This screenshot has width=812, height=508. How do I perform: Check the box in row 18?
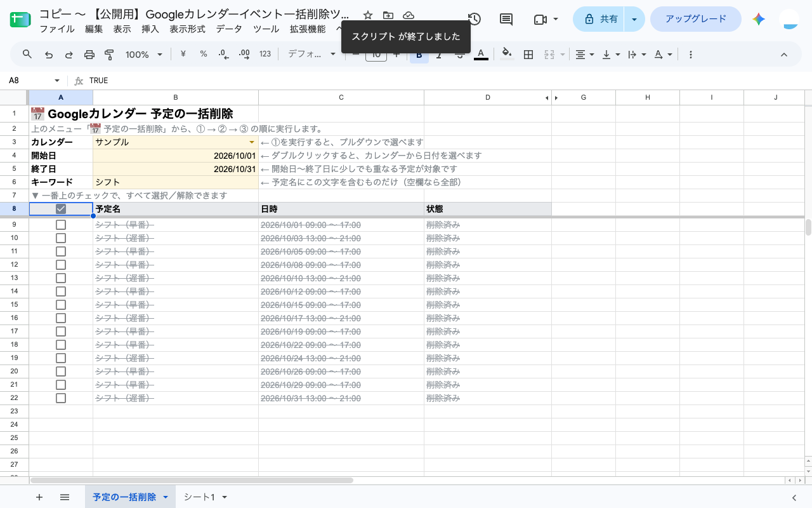tap(61, 345)
